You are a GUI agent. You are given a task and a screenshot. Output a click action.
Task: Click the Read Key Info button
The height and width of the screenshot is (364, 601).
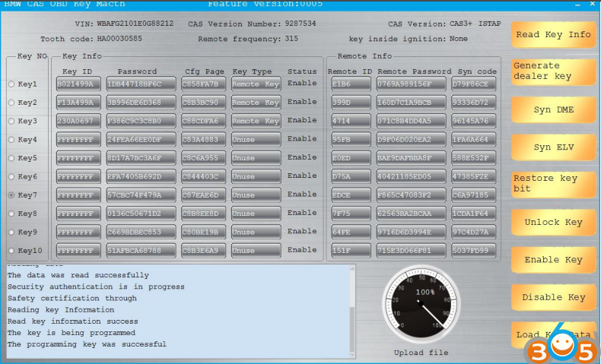(x=553, y=35)
